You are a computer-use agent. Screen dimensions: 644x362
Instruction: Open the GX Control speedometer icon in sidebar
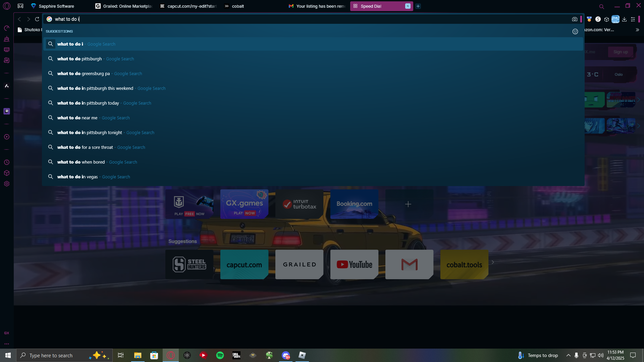tap(7, 28)
